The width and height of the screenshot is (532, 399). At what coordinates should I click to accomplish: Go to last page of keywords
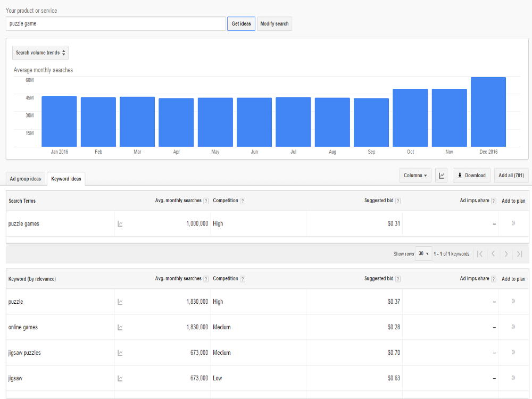[519, 254]
